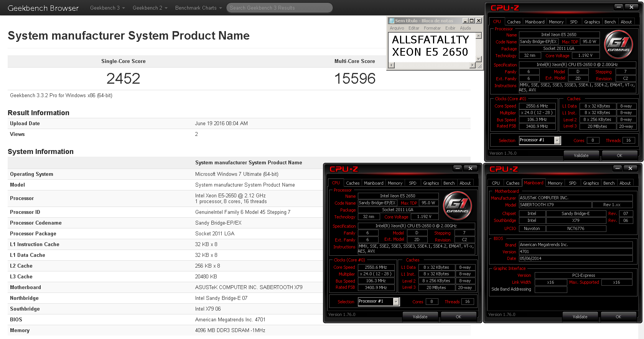Focus the Search Geekbench 3 Results field

pyautogui.click(x=279, y=8)
